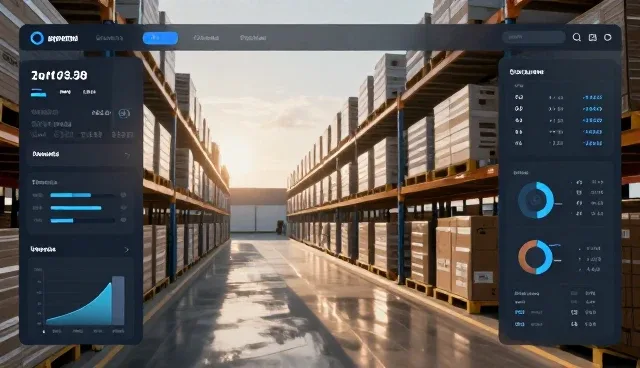Expand the row with chevron below balance card
This screenshot has height=368, width=640.
81,154
